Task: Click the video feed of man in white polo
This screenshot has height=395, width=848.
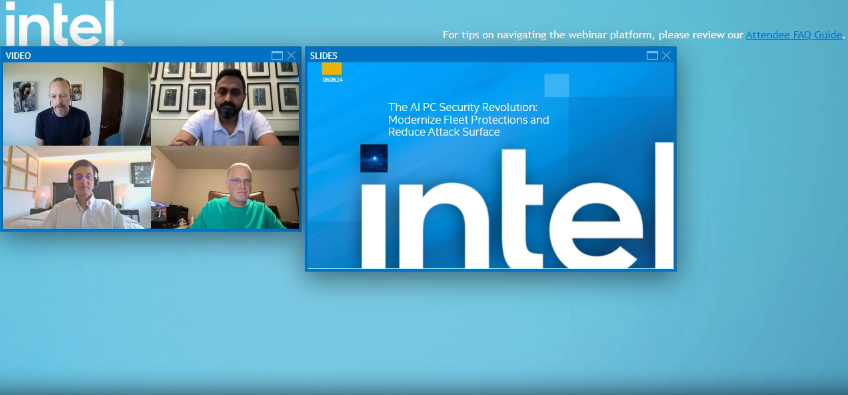Action: [x=225, y=104]
